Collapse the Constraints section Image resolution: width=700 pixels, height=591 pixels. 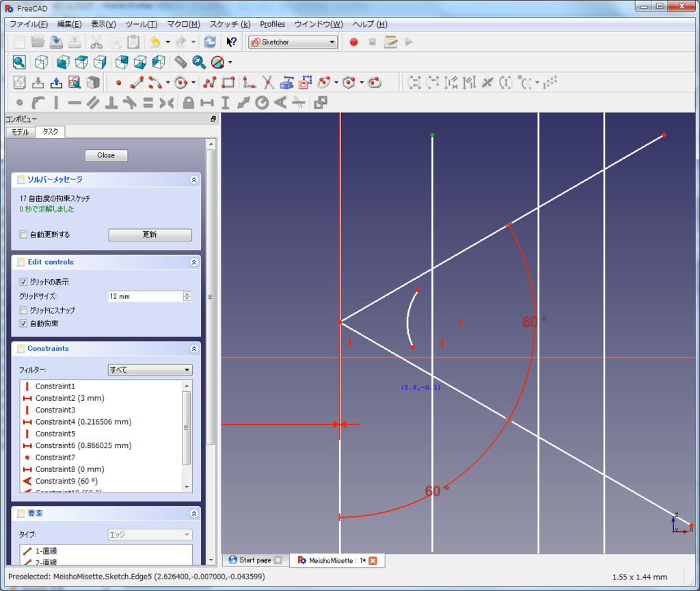pyautogui.click(x=193, y=348)
